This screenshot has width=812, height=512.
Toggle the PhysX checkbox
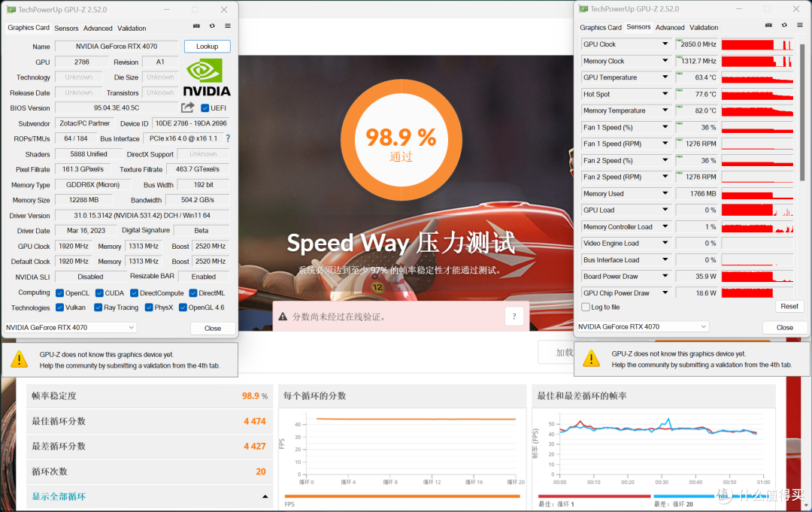[149, 308]
